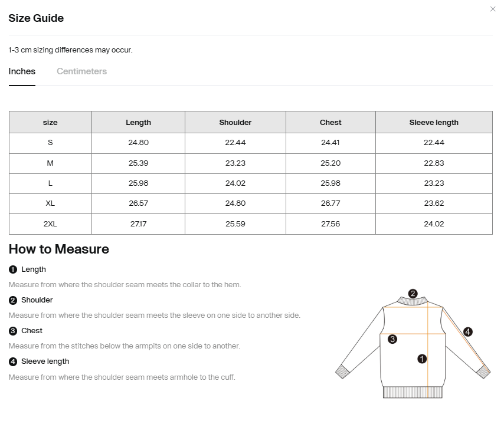Click the sweater measurement diagram
This screenshot has width=504, height=434.
click(x=413, y=344)
